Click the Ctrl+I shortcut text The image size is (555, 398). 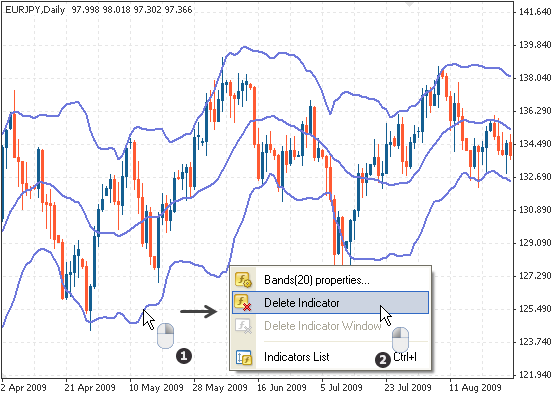coord(405,357)
